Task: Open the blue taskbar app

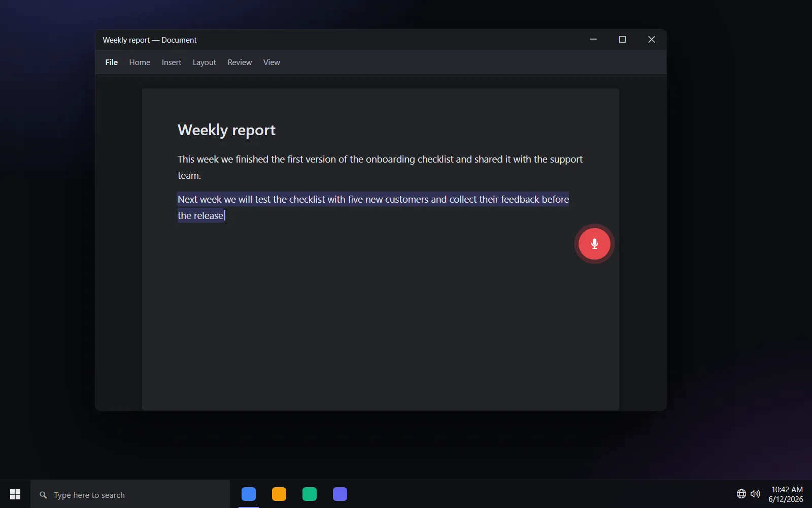Action: [x=249, y=494]
